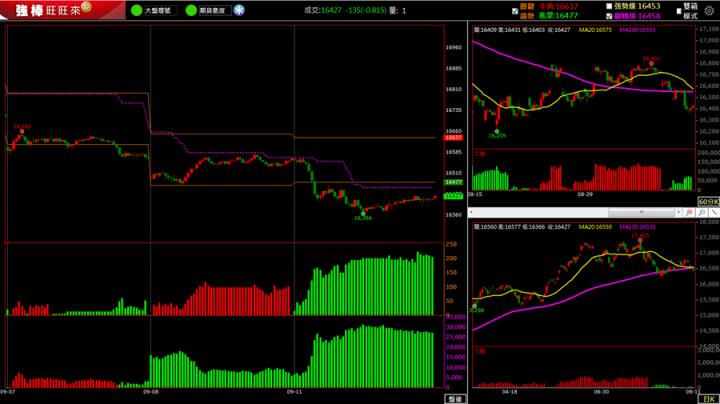Click the 大盤燈號 button

157,10
